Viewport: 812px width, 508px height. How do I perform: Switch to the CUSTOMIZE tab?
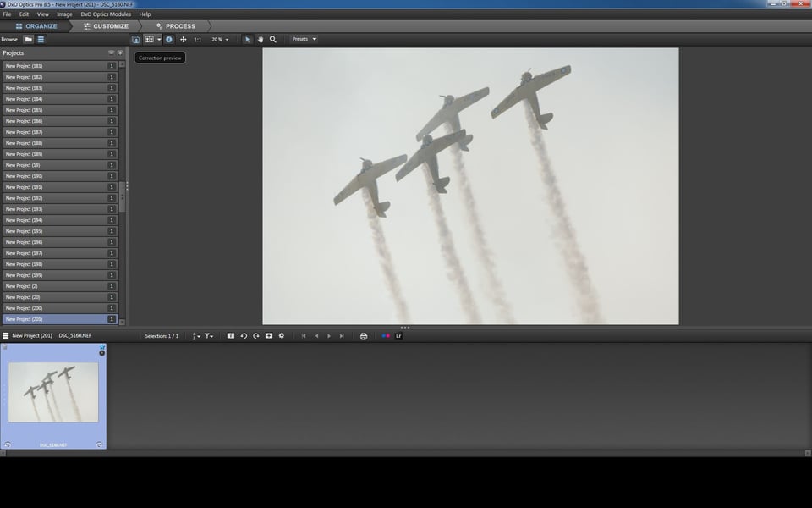point(107,26)
